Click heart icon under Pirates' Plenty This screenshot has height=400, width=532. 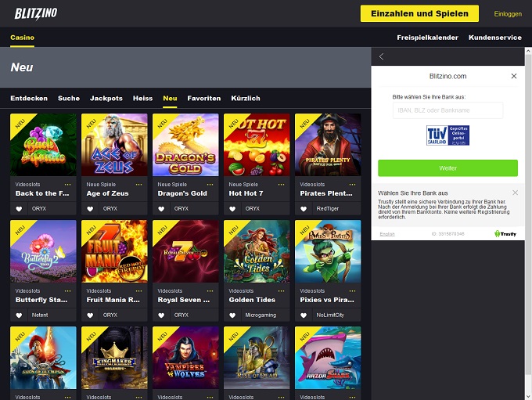click(304, 209)
